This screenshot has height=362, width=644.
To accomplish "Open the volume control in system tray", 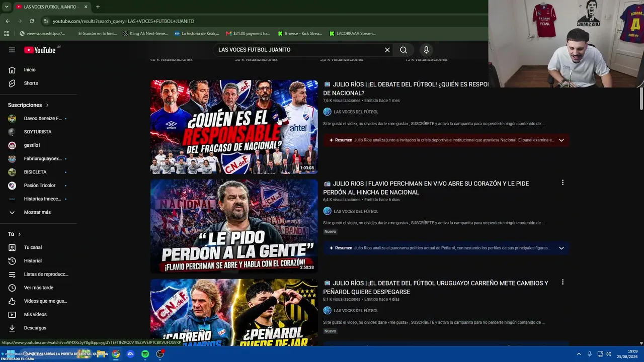I will 608,354.
